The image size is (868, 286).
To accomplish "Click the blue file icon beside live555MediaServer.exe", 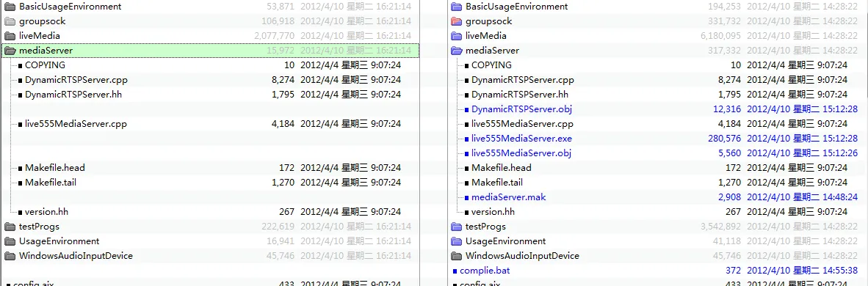I will point(467,139).
